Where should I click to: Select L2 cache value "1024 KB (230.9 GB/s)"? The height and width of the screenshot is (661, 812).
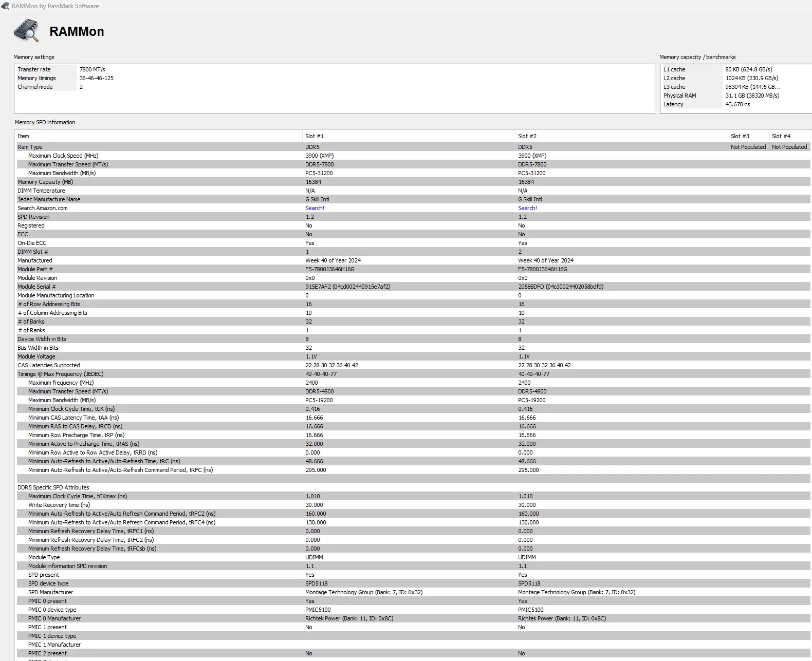752,78
